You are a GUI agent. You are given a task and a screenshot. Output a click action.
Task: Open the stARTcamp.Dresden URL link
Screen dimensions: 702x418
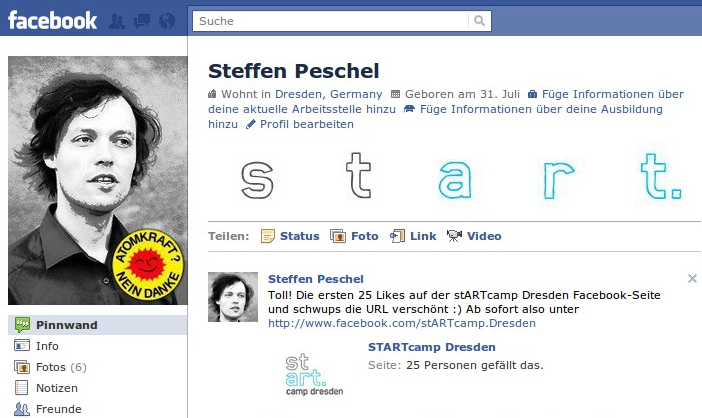pos(402,323)
